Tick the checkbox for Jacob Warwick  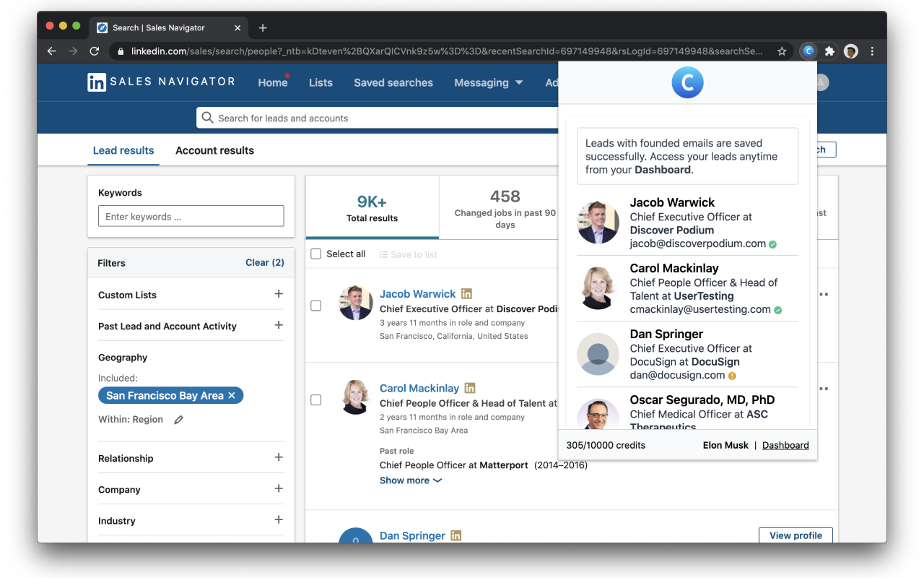pyautogui.click(x=316, y=306)
